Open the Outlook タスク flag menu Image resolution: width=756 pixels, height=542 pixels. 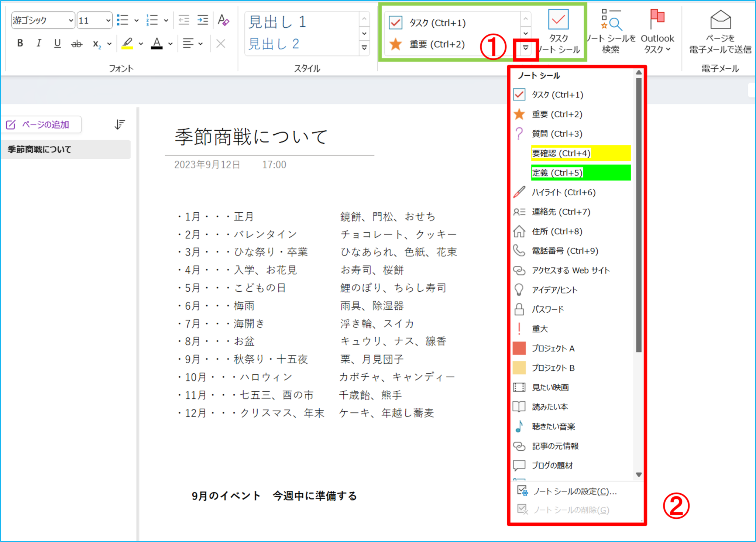click(x=657, y=32)
